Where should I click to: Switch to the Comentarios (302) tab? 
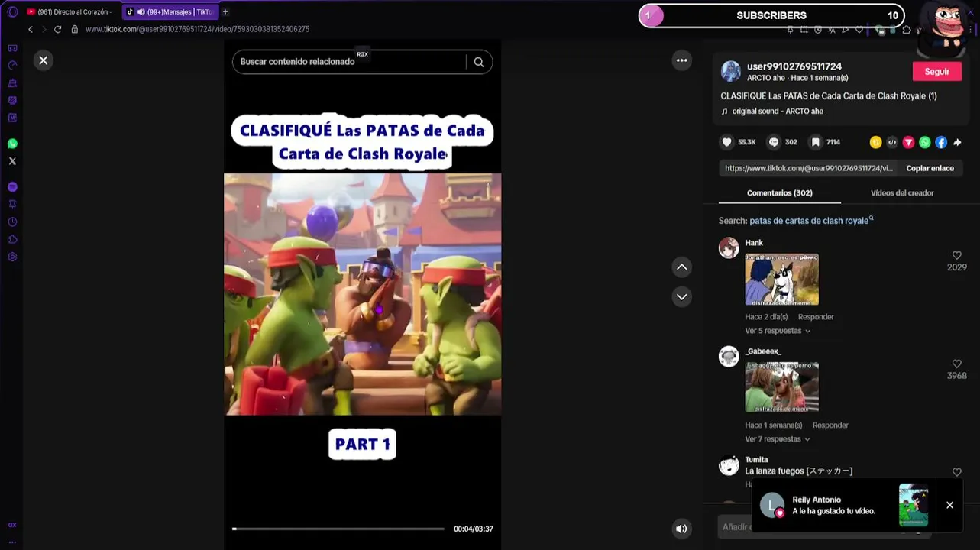779,193
